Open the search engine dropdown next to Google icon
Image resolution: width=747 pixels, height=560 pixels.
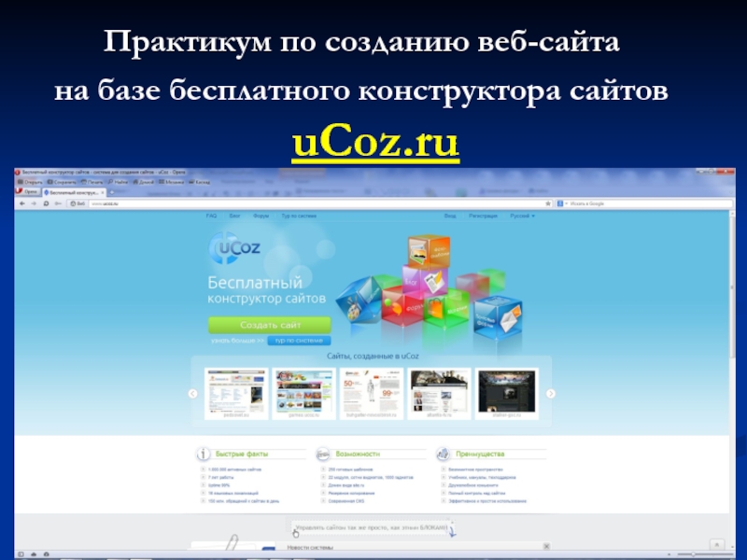click(567, 203)
